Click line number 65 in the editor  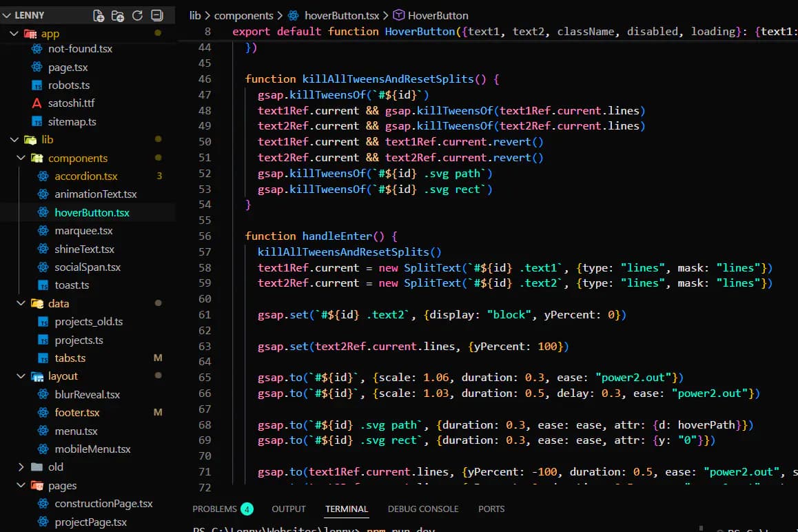pos(205,378)
